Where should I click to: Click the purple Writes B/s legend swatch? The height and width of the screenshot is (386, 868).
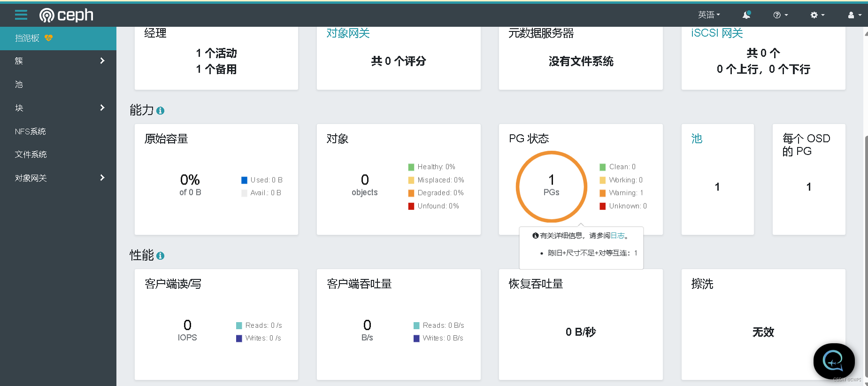pos(416,339)
